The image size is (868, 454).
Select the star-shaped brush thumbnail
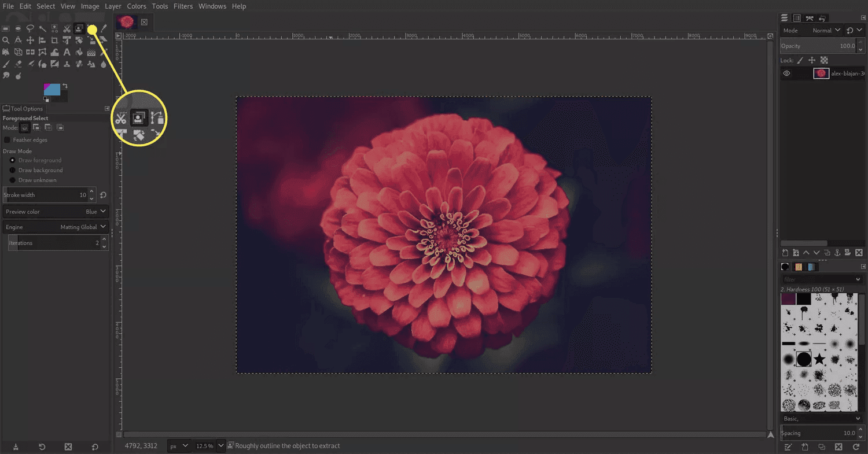tap(819, 359)
